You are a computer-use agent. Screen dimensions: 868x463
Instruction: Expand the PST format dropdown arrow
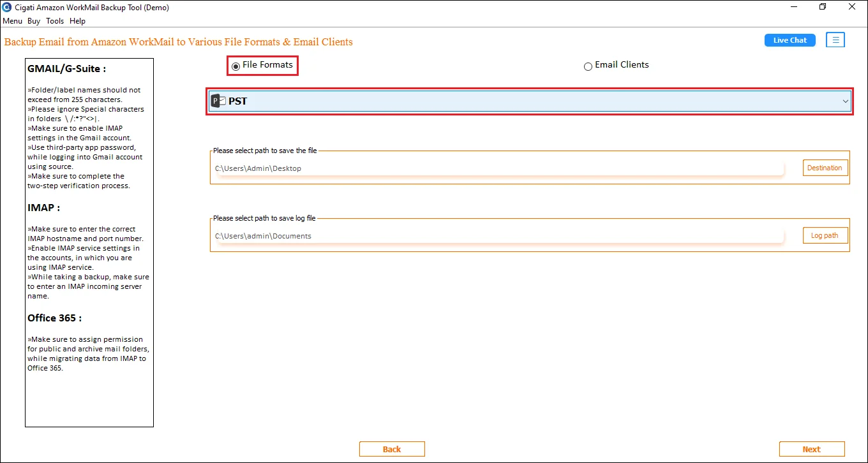click(845, 101)
